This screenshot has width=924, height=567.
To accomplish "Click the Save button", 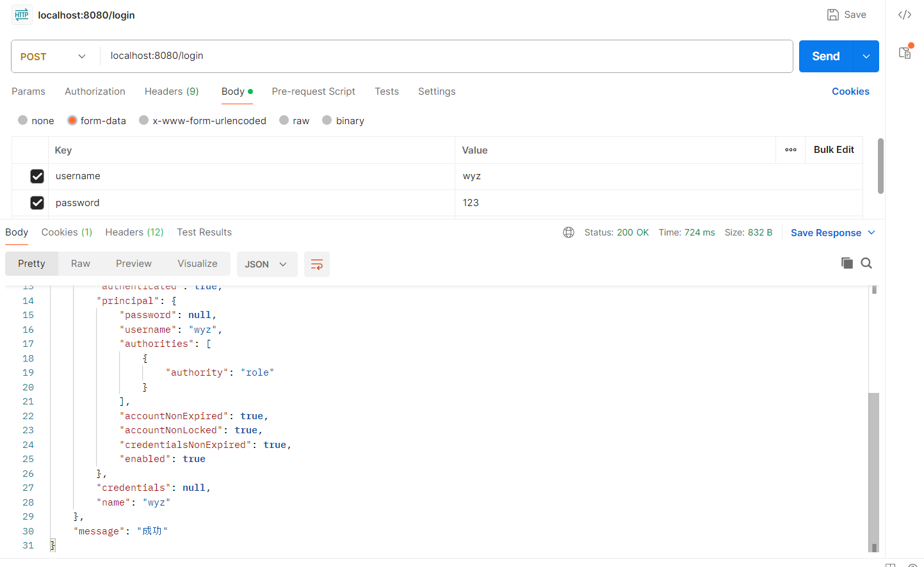I will [847, 15].
